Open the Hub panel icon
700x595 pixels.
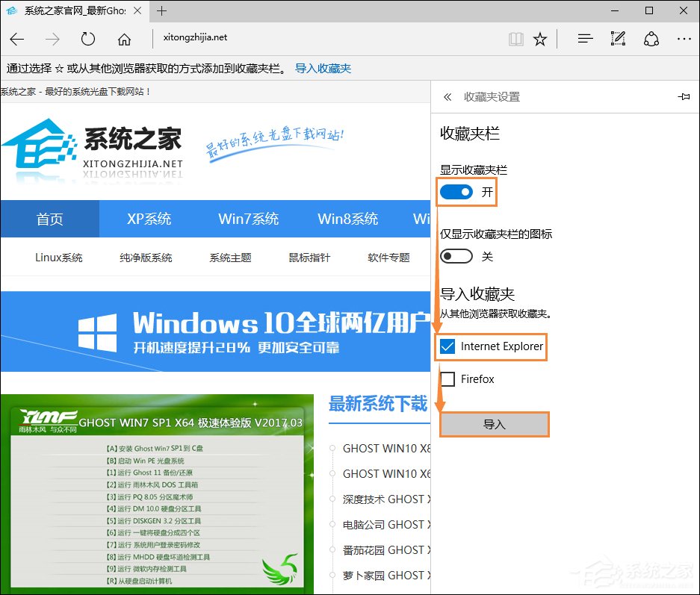coord(583,38)
